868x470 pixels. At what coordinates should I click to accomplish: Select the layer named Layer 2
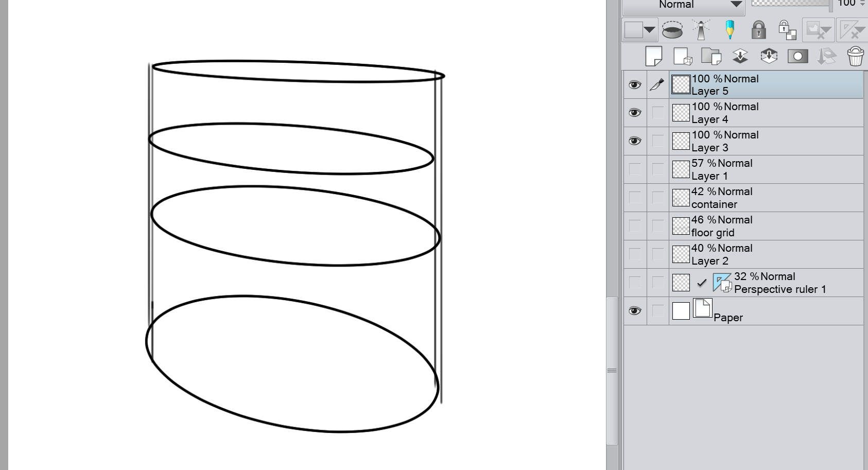point(710,261)
